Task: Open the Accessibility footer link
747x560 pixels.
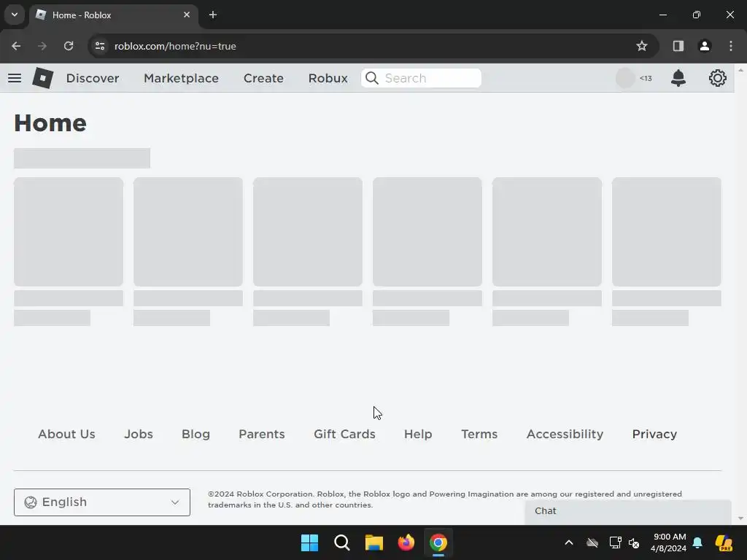Action: point(565,435)
